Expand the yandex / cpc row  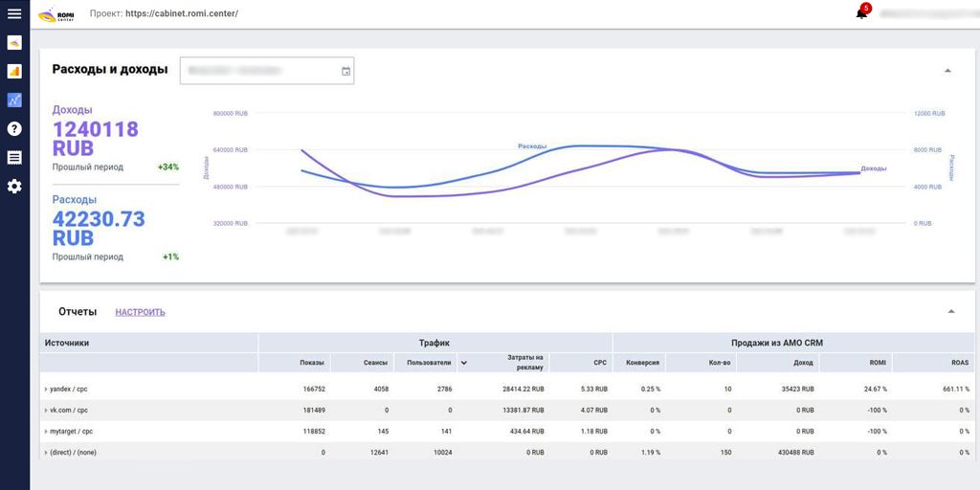(x=46, y=389)
